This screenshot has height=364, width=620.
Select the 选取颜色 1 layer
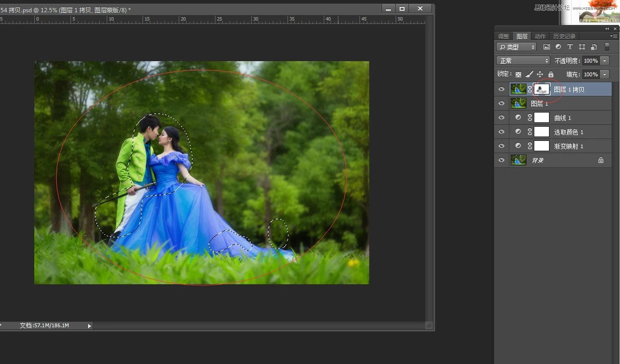tap(569, 132)
